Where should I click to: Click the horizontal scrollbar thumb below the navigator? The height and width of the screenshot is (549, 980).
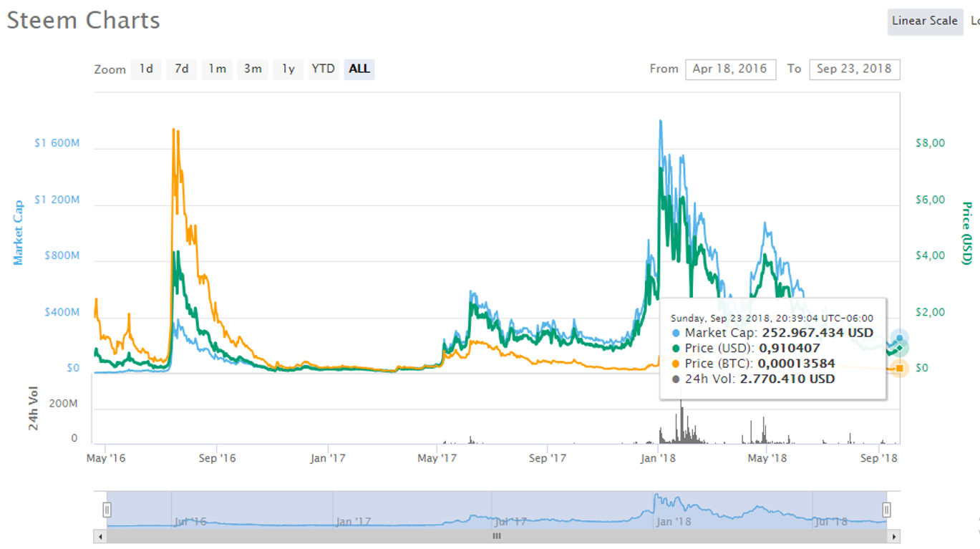(497, 536)
